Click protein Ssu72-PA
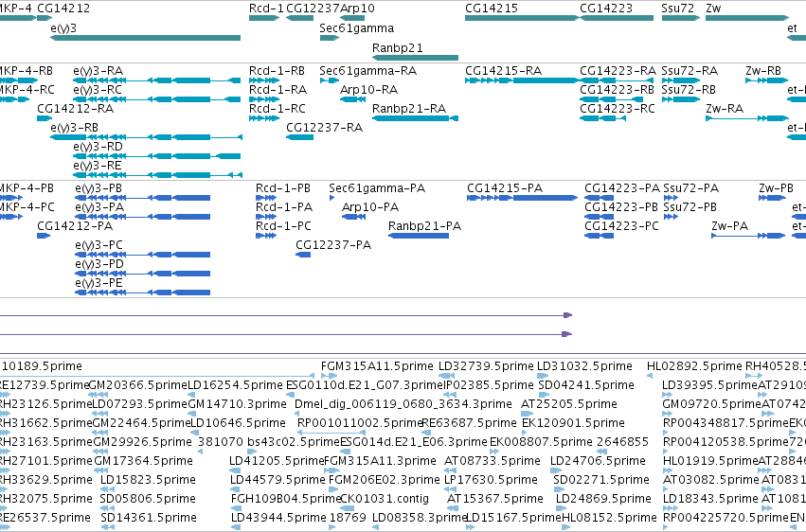This screenshot has height=532, width=806. click(671, 198)
